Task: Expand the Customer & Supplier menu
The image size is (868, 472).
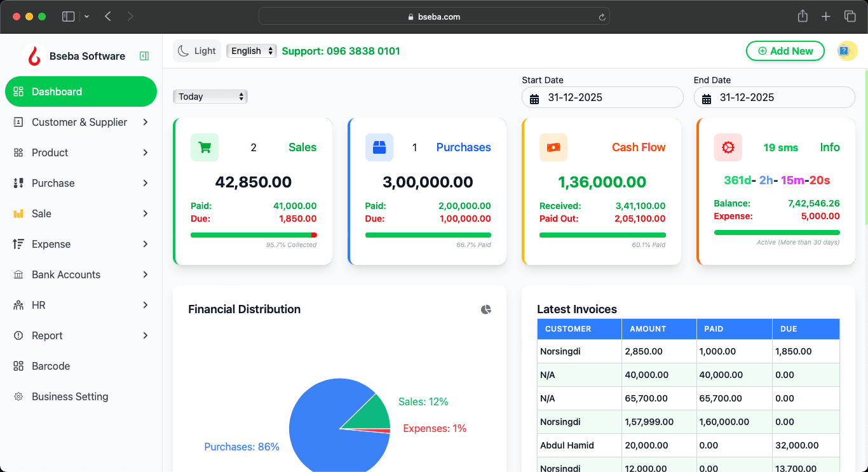Action: point(81,122)
